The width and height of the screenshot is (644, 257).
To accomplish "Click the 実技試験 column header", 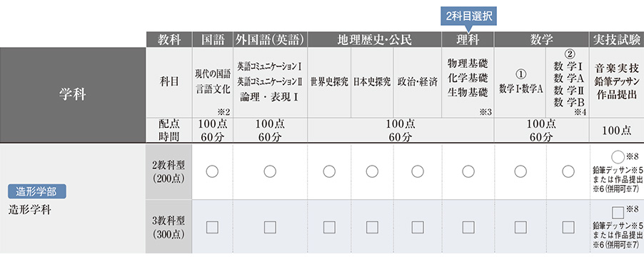I will click(x=617, y=40).
